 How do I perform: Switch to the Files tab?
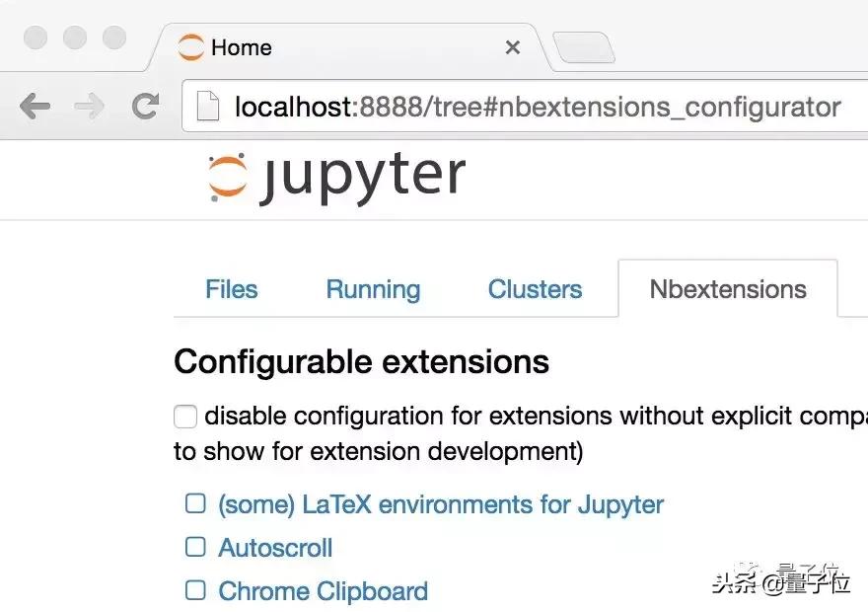232,289
